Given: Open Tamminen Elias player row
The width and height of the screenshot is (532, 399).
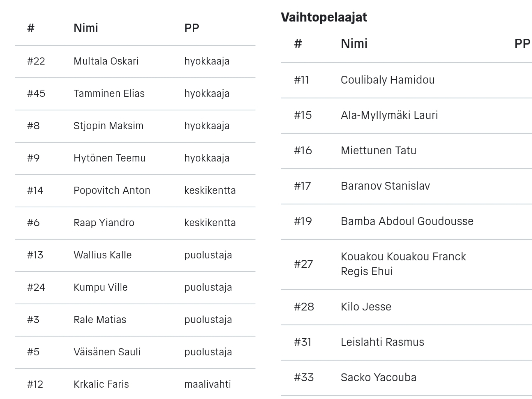Looking at the screenshot, I should [135, 94].
